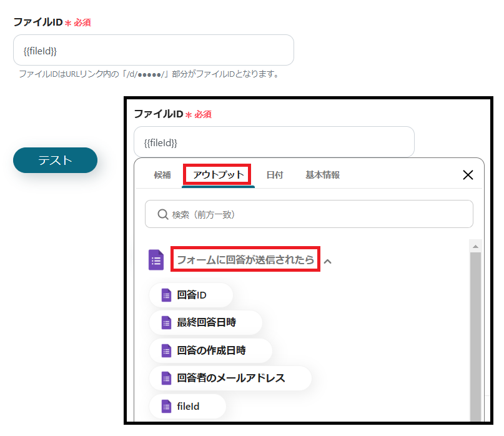Image resolution: width=504 pixels, height=436 pixels.
Task: Click the ファイルIDはURLリンク内の help text
Action: point(149,74)
